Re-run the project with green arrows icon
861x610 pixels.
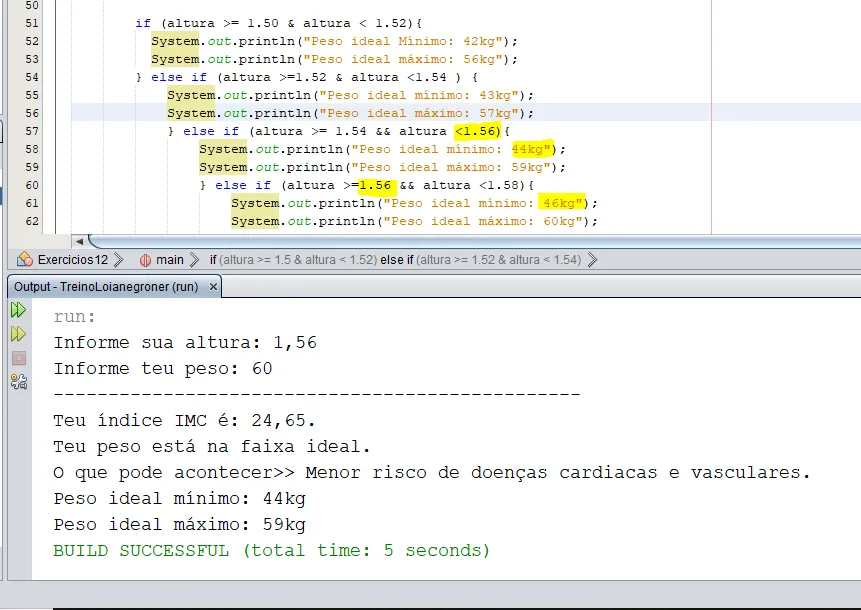coord(18,310)
